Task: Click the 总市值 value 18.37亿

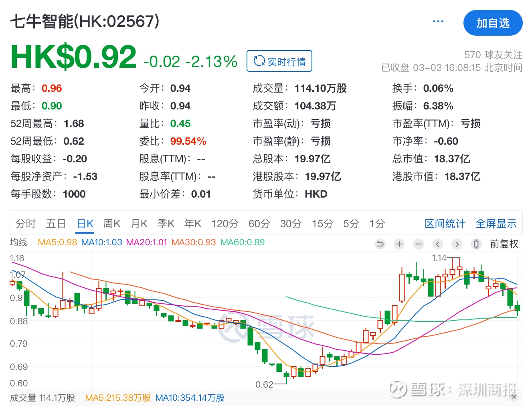Action: pos(452,159)
